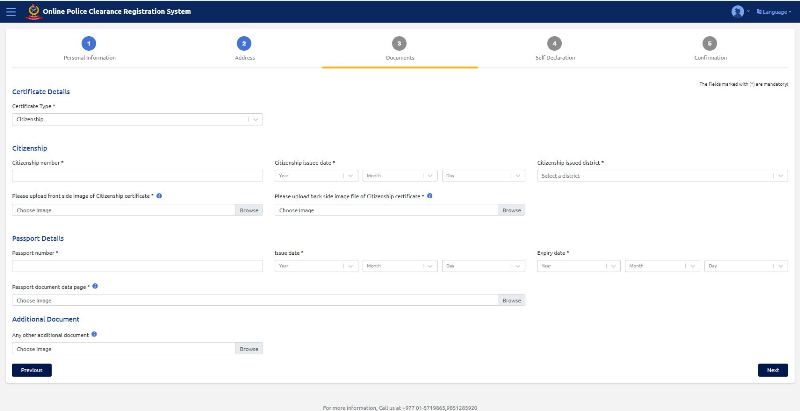Viewport: 800px width, 411px height.
Task: Expand the Certificate Type dropdown
Action: point(137,119)
